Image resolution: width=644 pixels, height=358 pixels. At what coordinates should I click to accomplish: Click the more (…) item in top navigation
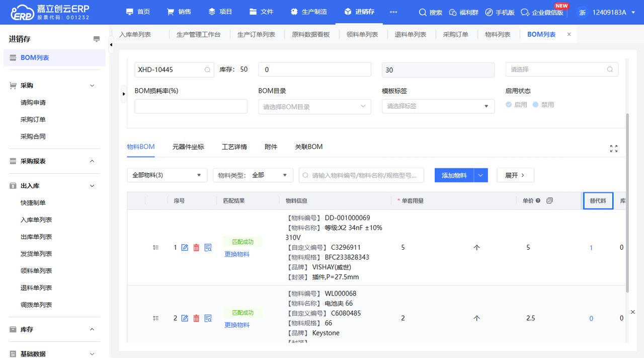tap(393, 12)
